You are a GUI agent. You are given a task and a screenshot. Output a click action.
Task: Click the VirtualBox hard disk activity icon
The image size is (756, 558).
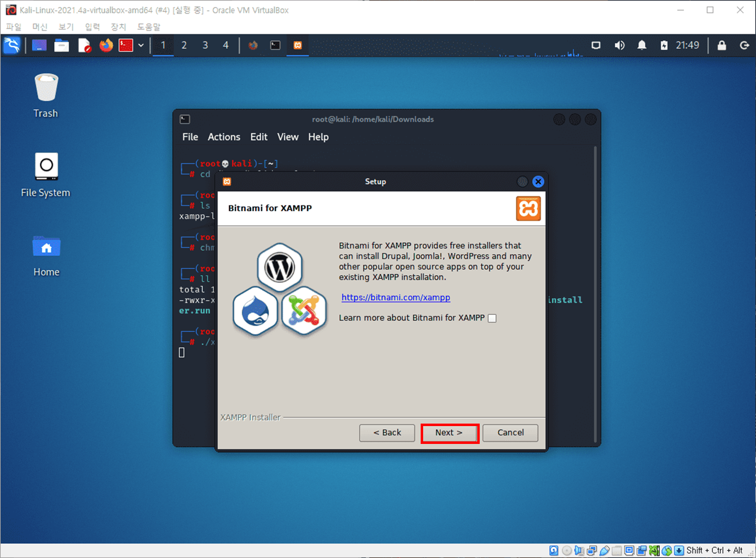(x=554, y=550)
